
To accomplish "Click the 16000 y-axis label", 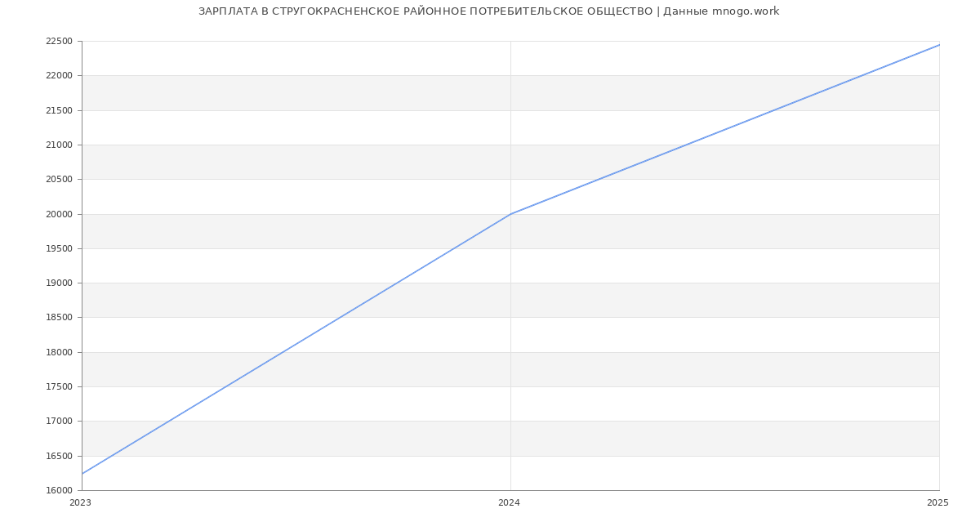I will pos(59,491).
